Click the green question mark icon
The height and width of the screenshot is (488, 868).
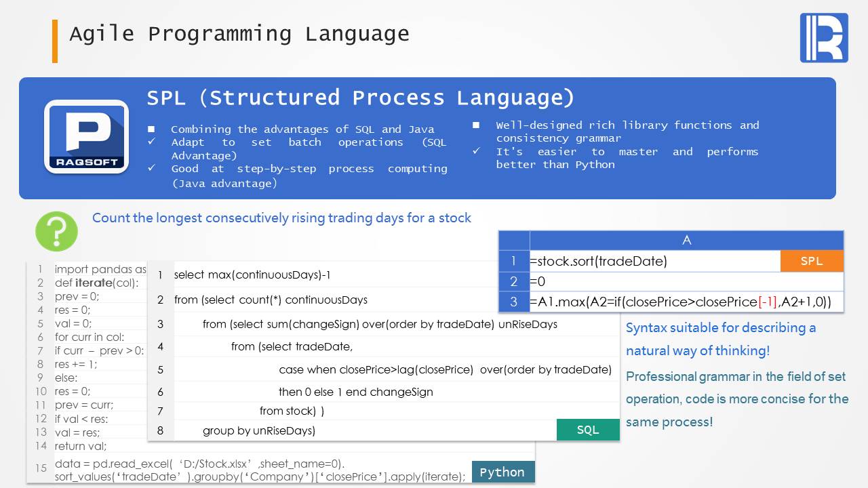(56, 231)
